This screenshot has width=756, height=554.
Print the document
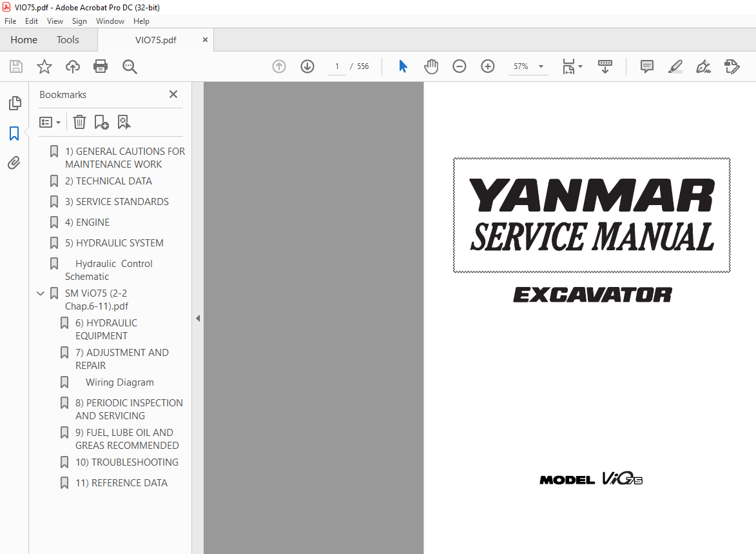point(101,66)
